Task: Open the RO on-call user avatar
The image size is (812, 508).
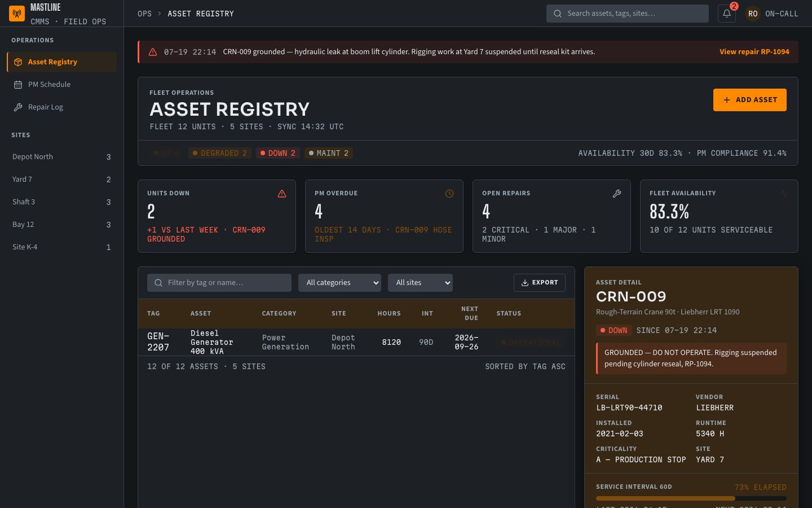Action: (x=753, y=14)
